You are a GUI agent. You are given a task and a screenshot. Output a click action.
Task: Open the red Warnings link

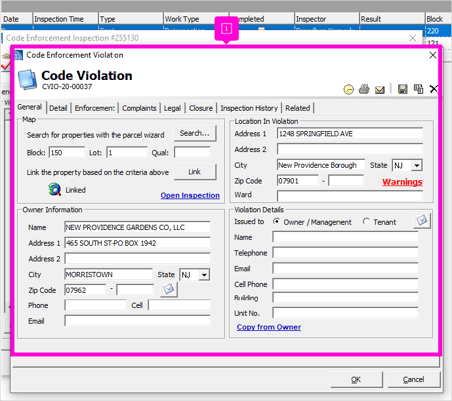point(402,182)
